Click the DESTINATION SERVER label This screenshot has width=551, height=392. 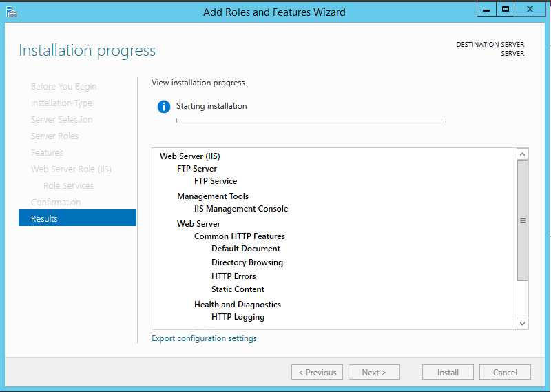tap(490, 45)
